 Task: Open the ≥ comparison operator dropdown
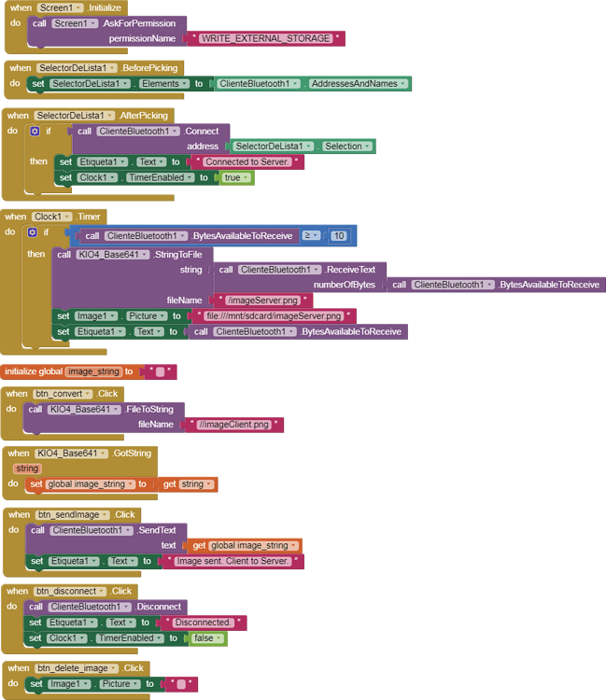click(312, 236)
